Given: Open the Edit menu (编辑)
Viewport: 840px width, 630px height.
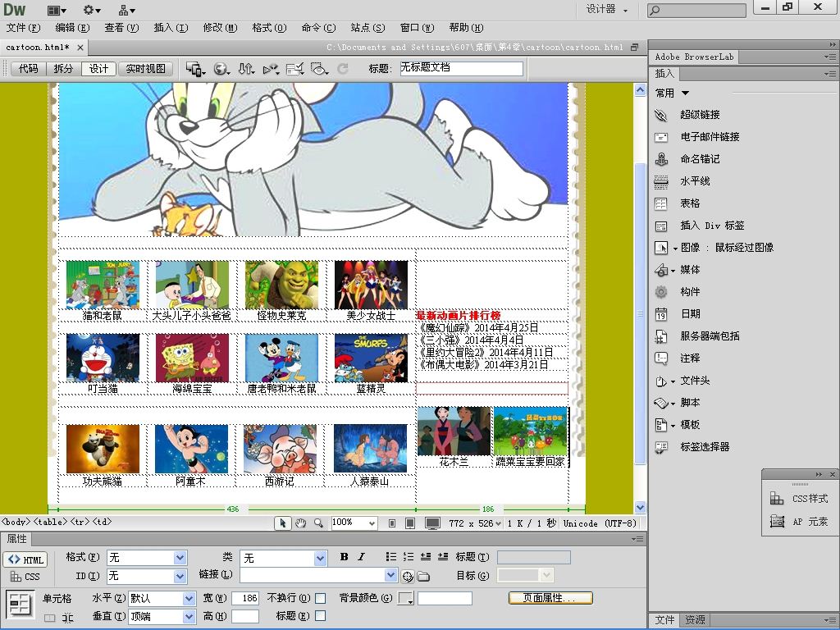Looking at the screenshot, I should coord(72,28).
